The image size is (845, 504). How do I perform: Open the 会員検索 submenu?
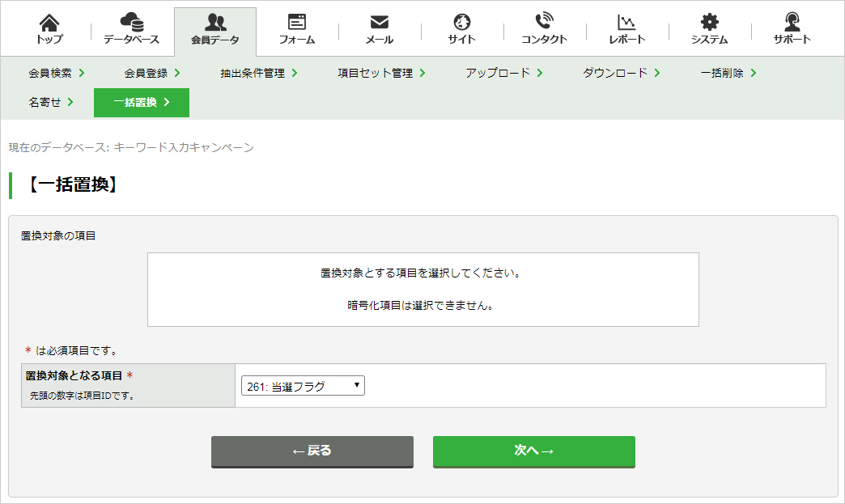[x=57, y=73]
